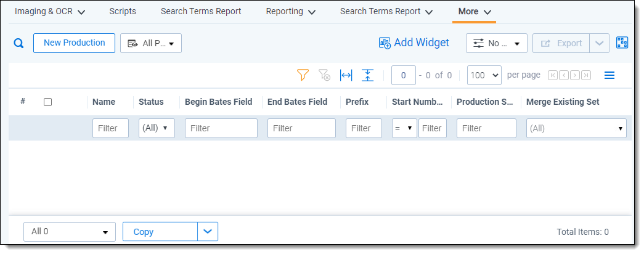Open the More tab

coord(474,12)
